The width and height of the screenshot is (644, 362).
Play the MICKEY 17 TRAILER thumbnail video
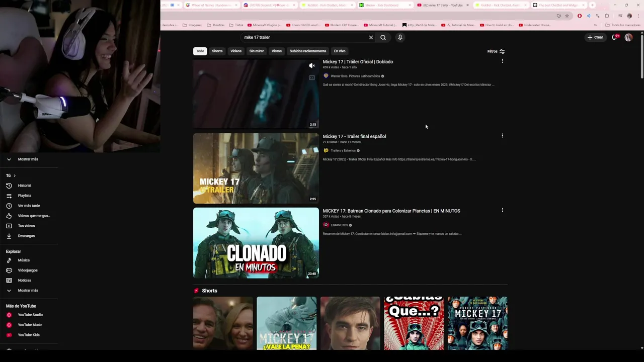coord(256,168)
